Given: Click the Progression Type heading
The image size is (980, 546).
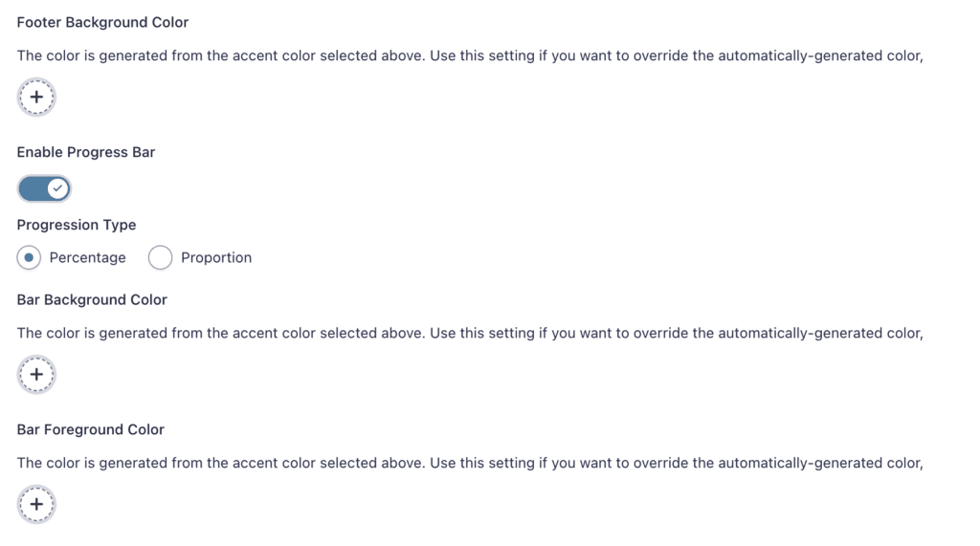Looking at the screenshot, I should [77, 225].
